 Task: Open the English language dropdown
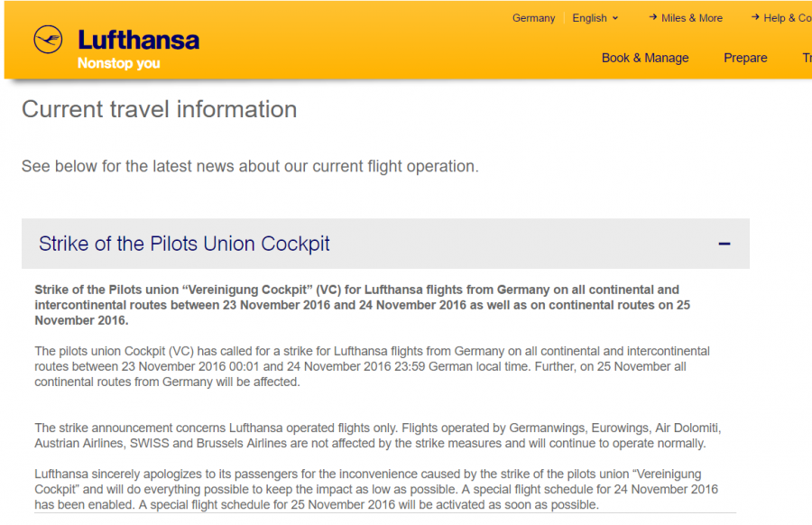[x=590, y=18]
